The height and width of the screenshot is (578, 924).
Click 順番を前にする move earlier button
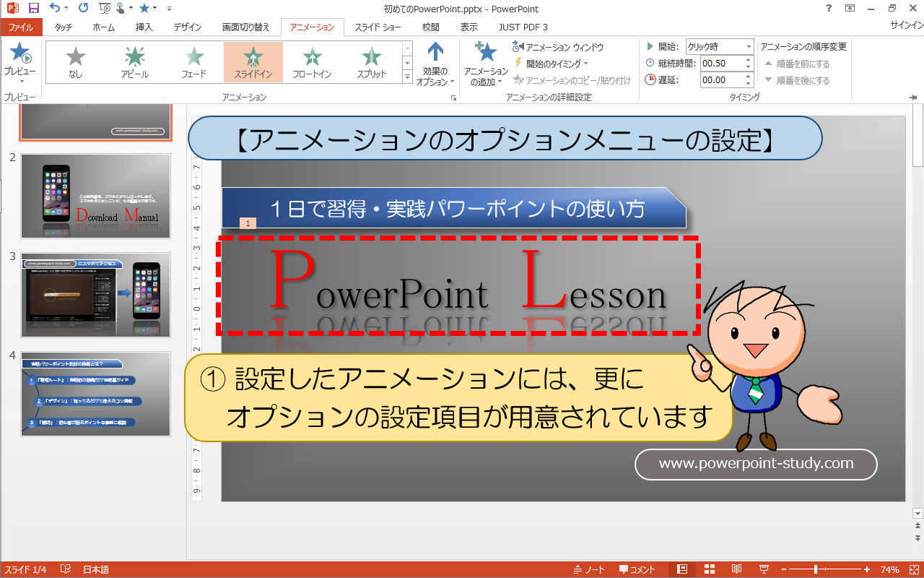[797, 64]
